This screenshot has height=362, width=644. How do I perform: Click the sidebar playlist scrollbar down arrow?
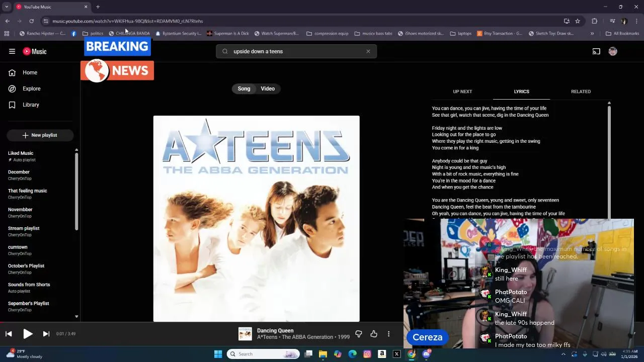coord(76,316)
